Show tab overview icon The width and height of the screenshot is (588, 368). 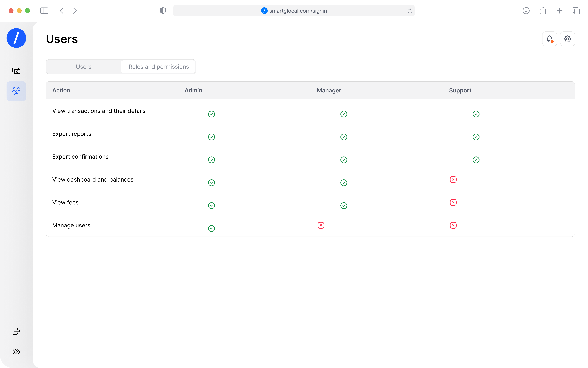576,11
